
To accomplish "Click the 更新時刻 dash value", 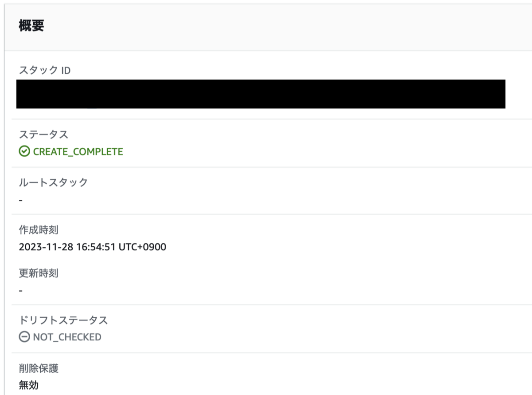I will click(x=20, y=290).
